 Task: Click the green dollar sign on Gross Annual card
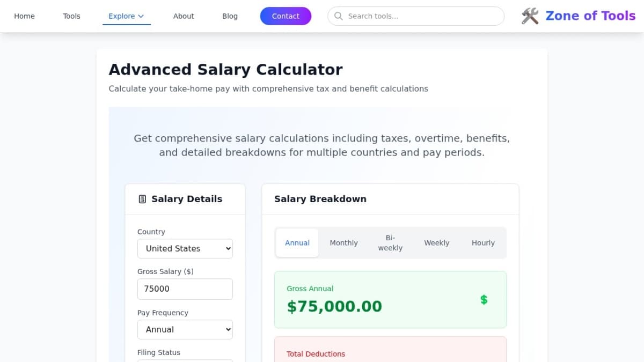484,300
